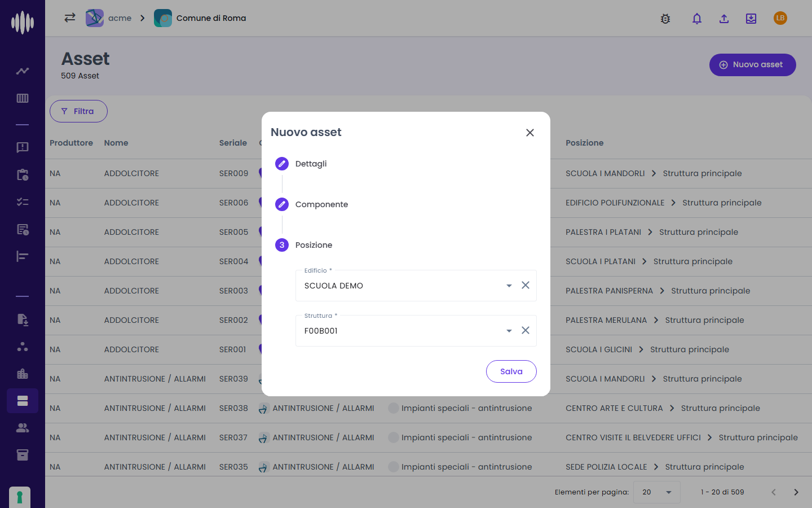Open the hierarchy dots icon in sidebar
Screen dimensions: 812x508
[23, 347]
